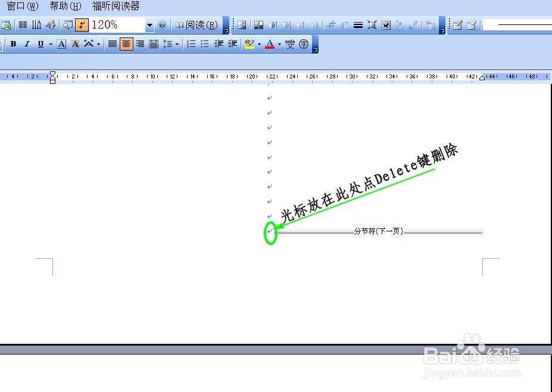The image size is (552, 392).
Task: Open highlight color dropdown arrow
Action: click(260, 44)
